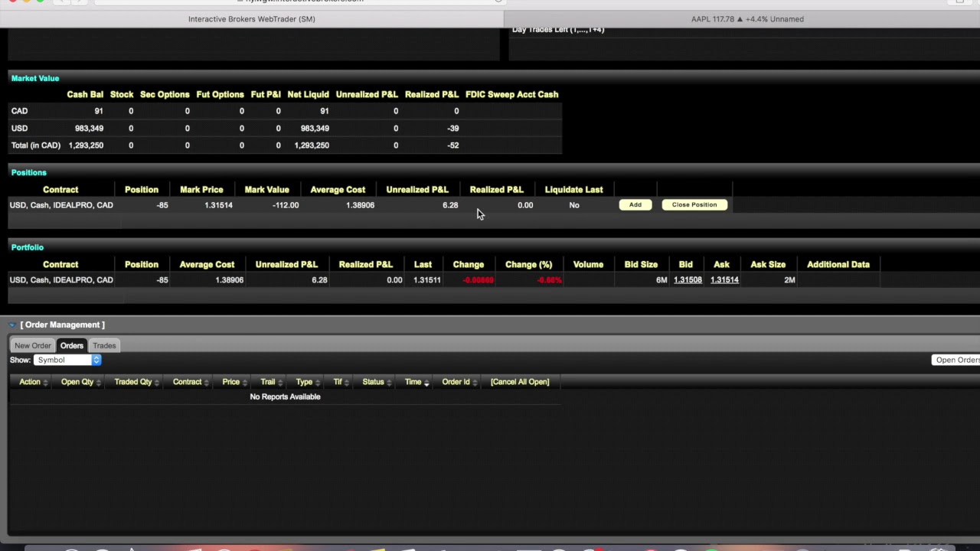The width and height of the screenshot is (980, 551).
Task: Click Total Net Liquid value 1,293,250
Action: pyautogui.click(x=312, y=145)
